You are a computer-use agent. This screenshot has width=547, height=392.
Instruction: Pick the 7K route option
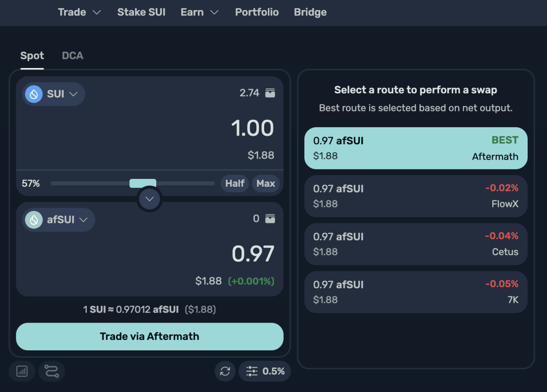(x=416, y=292)
